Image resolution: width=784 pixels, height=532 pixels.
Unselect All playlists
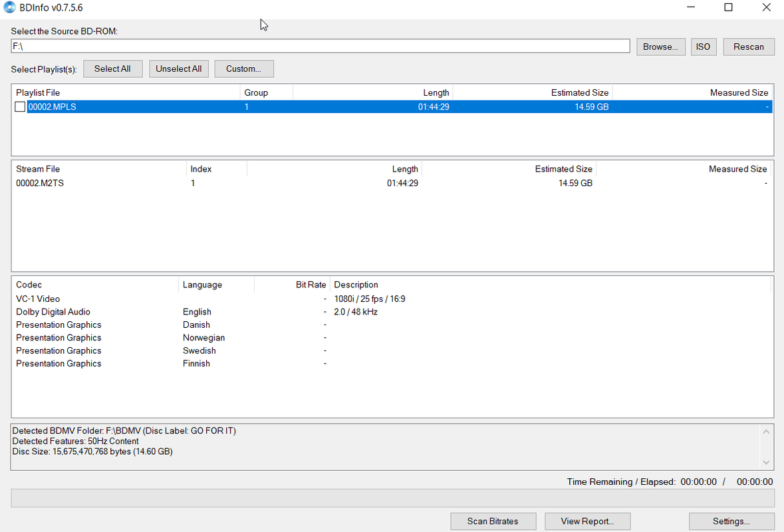178,69
